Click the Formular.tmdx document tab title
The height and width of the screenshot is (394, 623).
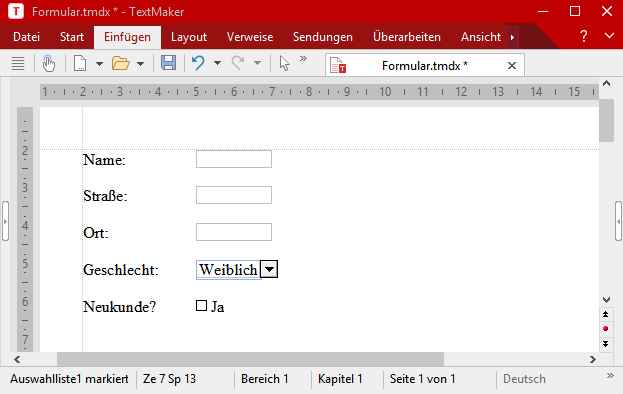click(x=425, y=66)
